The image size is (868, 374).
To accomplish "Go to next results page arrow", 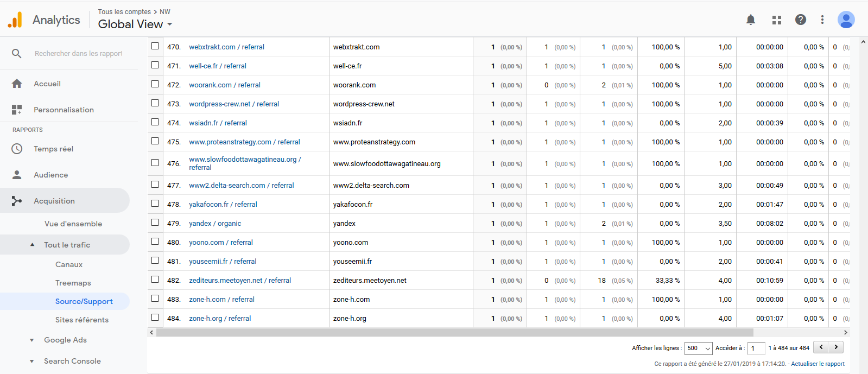I will (836, 347).
